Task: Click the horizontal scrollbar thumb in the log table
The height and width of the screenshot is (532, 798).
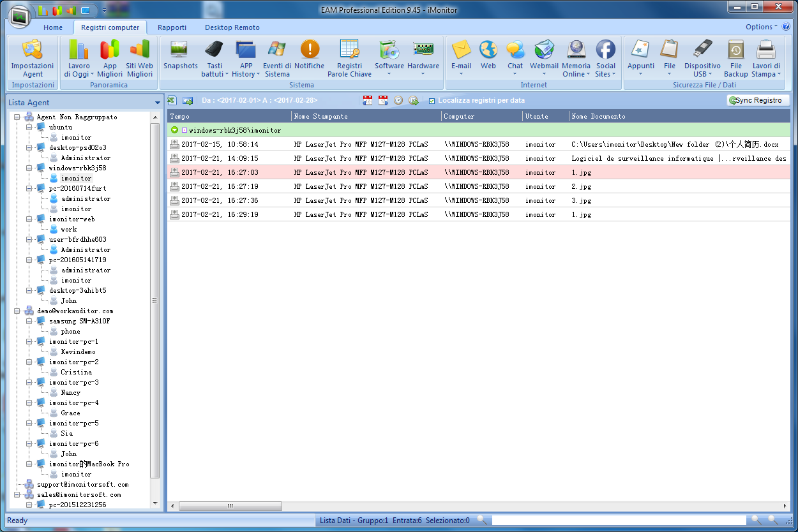Action: [x=230, y=506]
